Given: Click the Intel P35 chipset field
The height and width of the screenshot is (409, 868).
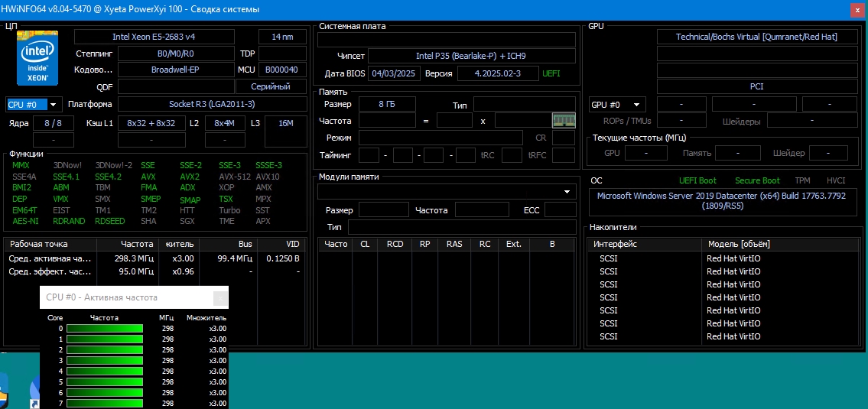Looking at the screenshot, I should click(x=471, y=56).
